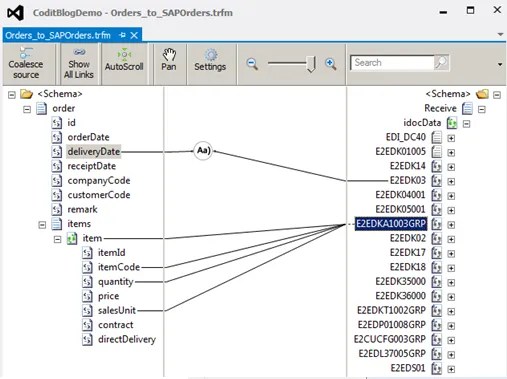Switch to Orders_to_SAPOrders.trfm tab
The width and height of the screenshot is (507, 379).
58,35
